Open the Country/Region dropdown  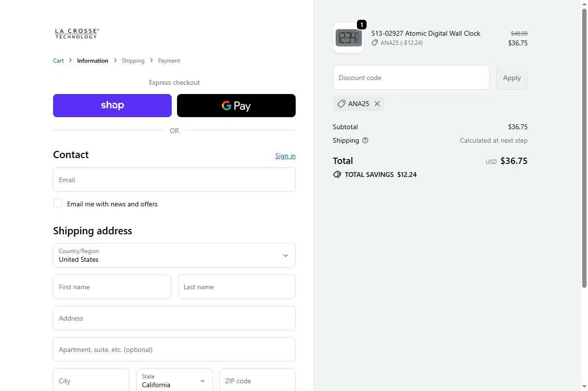[174, 256]
